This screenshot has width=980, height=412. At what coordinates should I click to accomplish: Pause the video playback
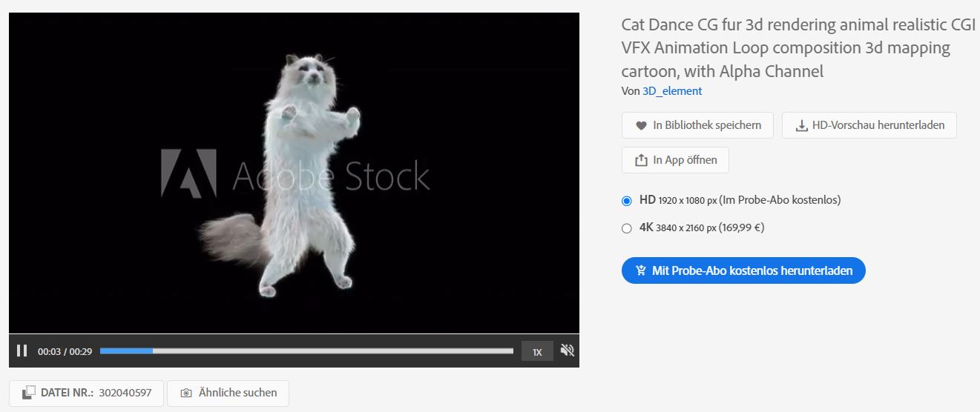coord(22,351)
